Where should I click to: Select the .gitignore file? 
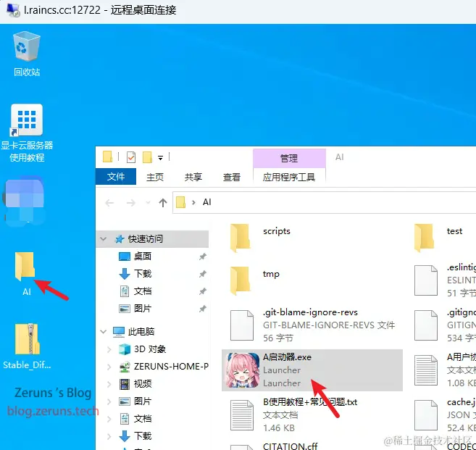pyautogui.click(x=445, y=325)
